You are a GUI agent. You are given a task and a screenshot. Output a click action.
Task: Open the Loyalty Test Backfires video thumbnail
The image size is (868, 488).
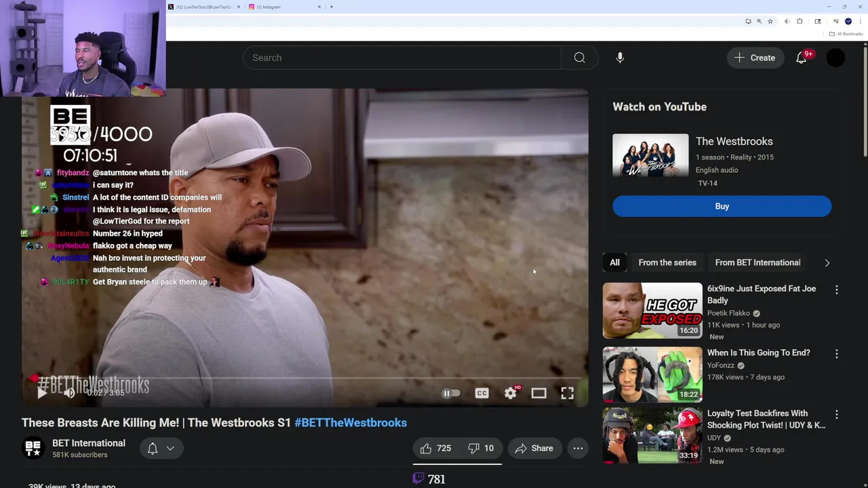tap(652, 436)
